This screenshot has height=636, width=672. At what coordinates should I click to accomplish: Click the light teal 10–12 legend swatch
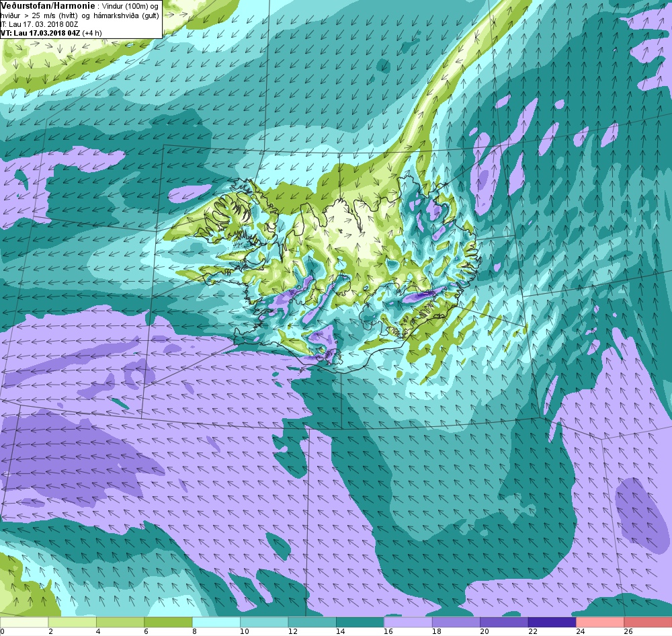(x=264, y=621)
